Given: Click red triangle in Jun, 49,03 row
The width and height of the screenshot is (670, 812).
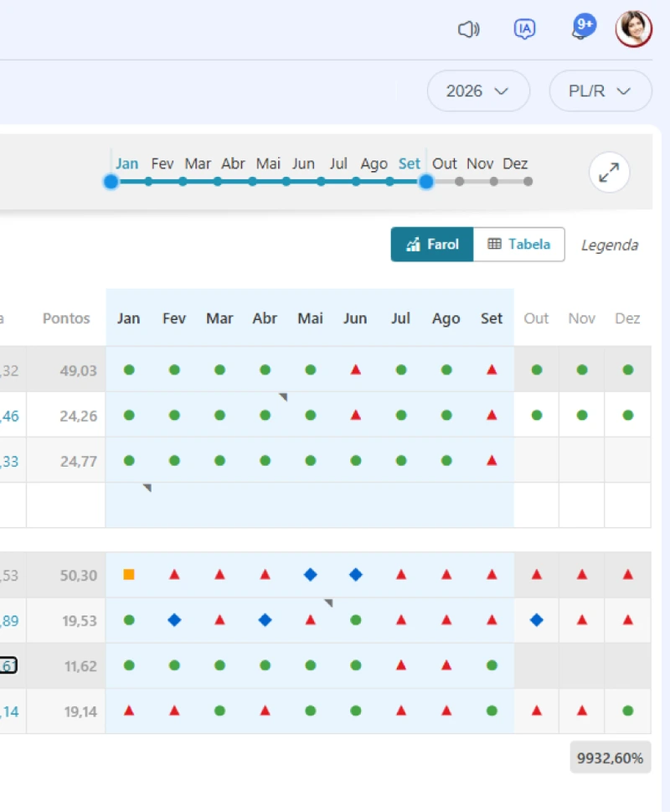Looking at the screenshot, I should [x=355, y=370].
